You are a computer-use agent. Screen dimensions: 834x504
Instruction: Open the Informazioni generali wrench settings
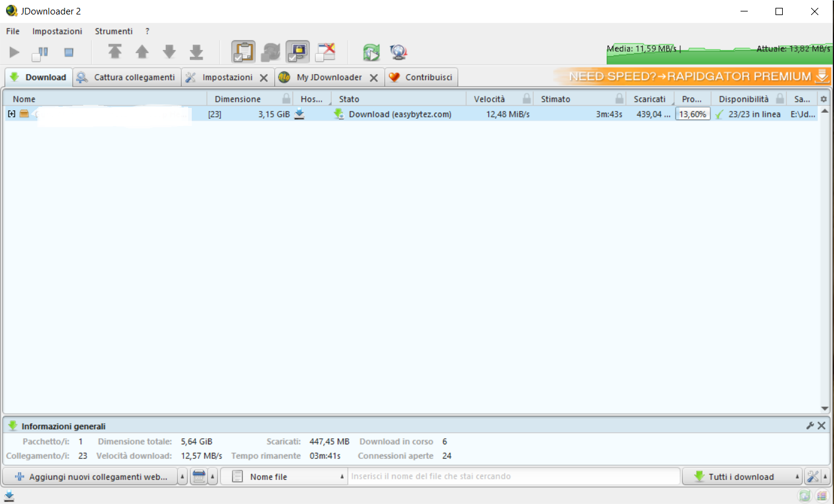pos(810,426)
